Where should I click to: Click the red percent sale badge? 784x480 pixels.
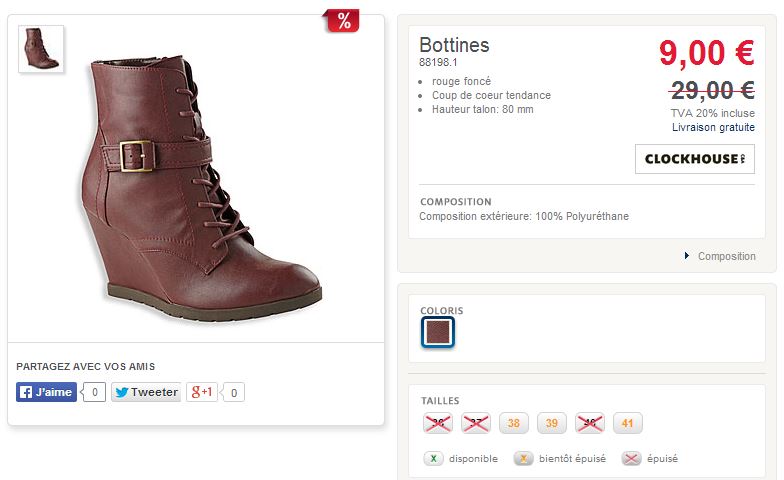click(x=344, y=21)
